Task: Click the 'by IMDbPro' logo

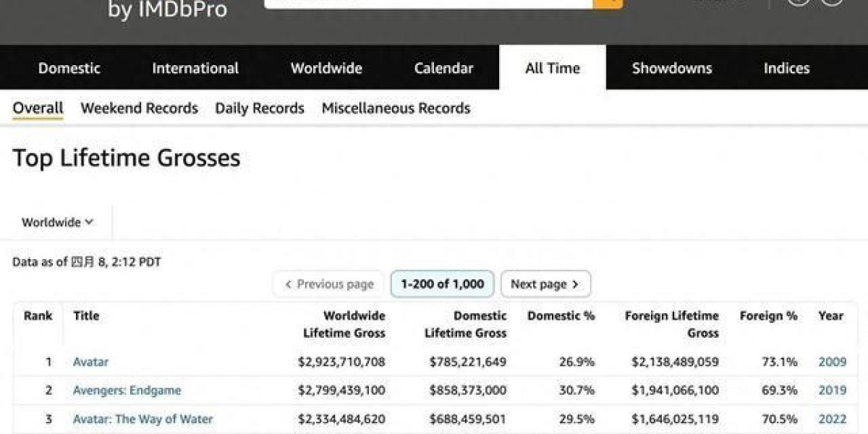Action: coord(167,9)
